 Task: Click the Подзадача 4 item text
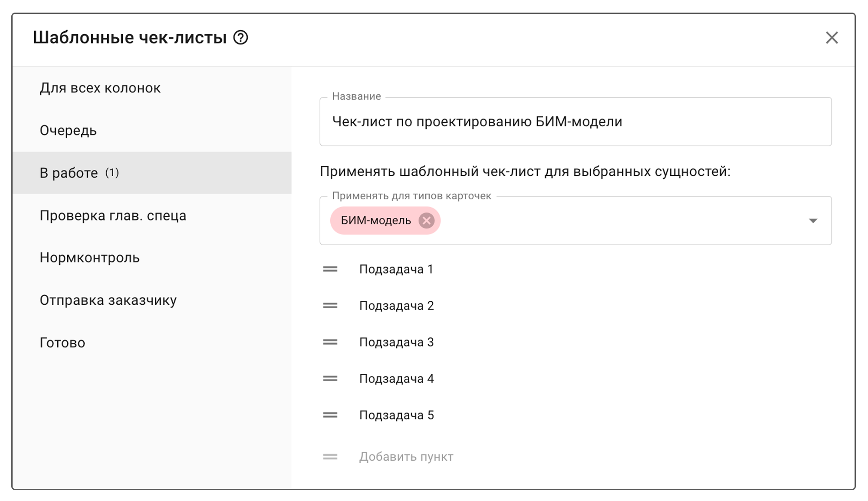point(396,379)
